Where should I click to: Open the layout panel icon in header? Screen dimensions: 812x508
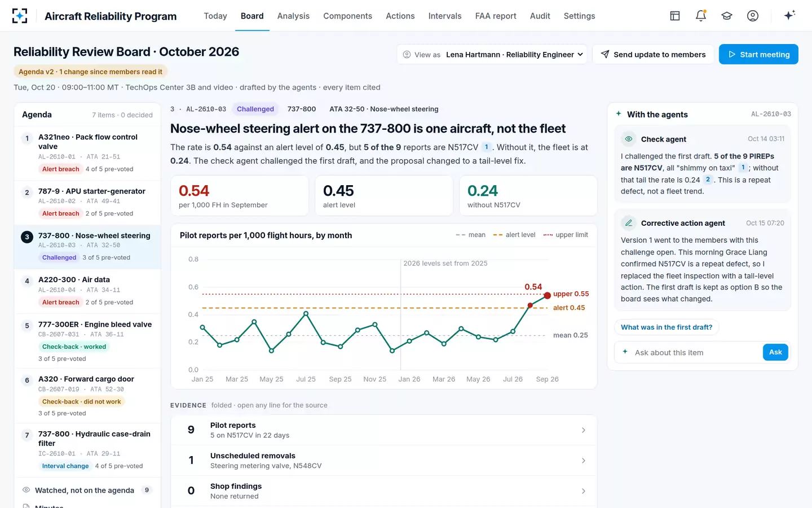tap(675, 16)
